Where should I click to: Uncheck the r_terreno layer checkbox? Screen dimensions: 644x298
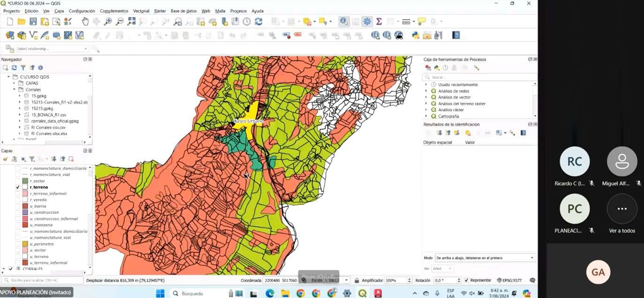[x=18, y=187]
